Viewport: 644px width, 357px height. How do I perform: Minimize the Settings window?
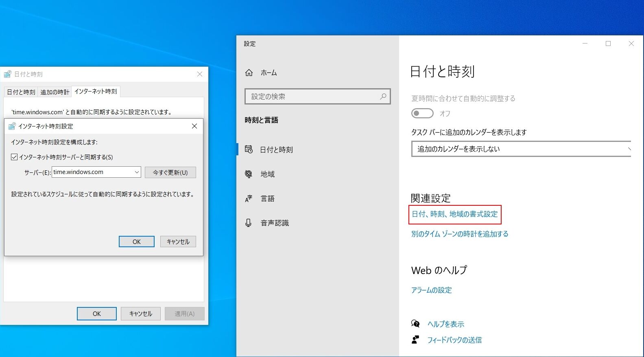coord(585,44)
